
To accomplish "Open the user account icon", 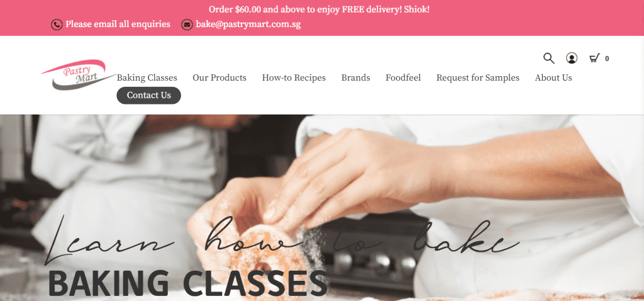I will click(x=571, y=59).
